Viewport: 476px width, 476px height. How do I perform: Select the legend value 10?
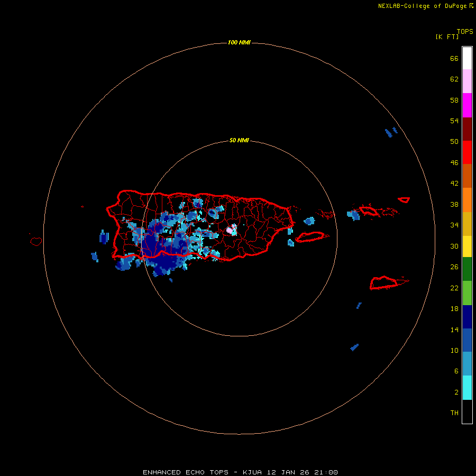[454, 350]
